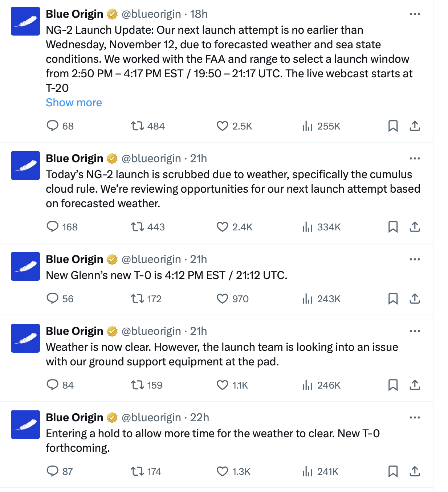Open more options on the hold announcement tweet

coord(414,417)
